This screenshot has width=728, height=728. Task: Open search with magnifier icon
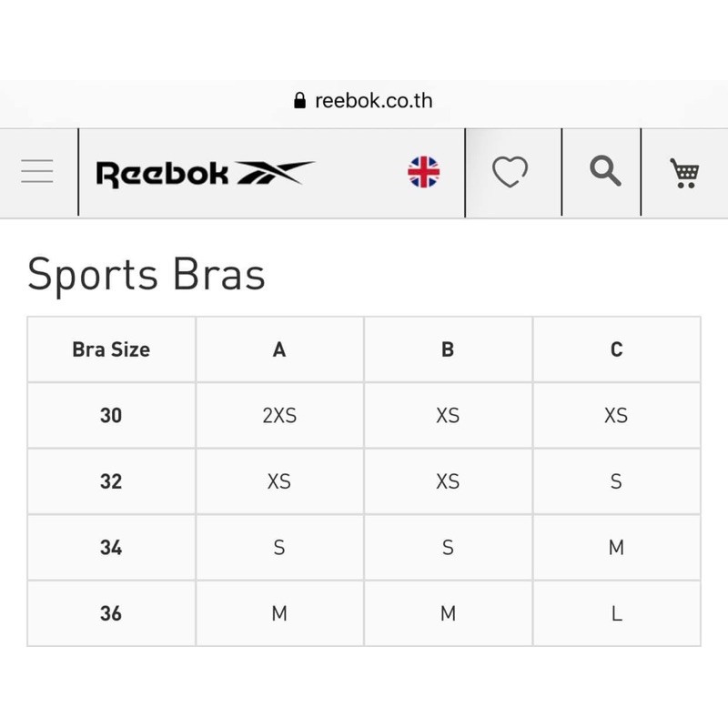605,170
